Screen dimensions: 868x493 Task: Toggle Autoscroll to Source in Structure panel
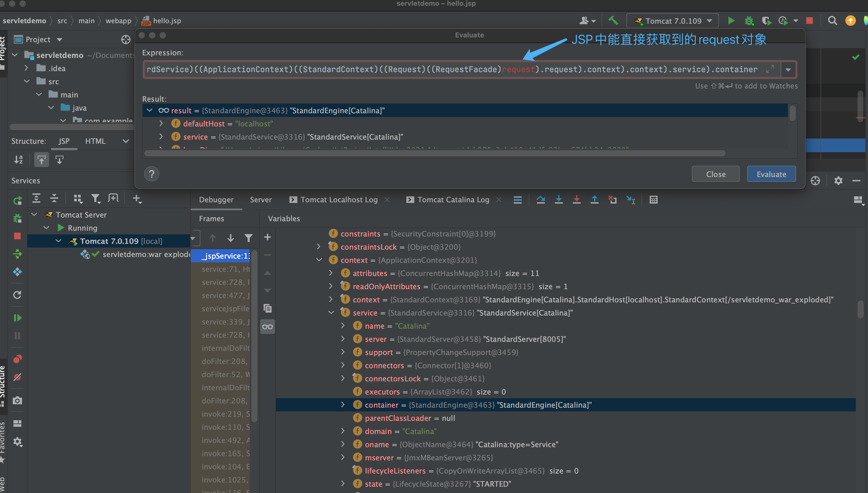point(41,160)
